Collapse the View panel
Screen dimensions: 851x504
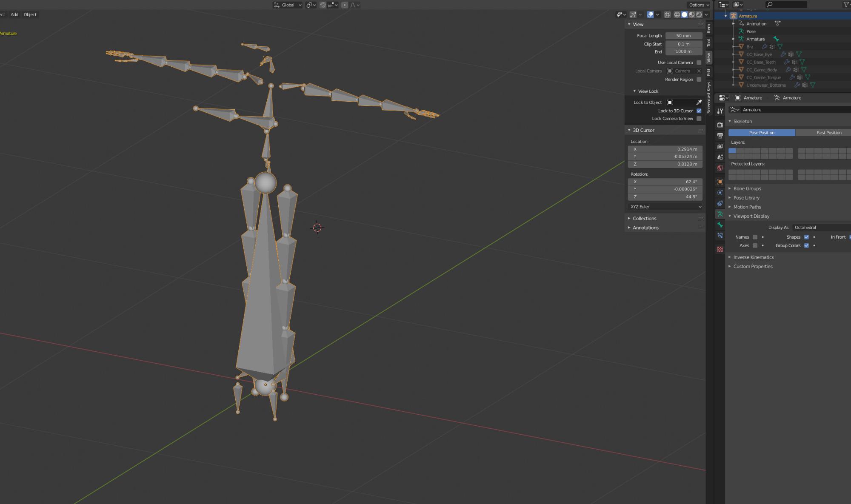pyautogui.click(x=629, y=24)
